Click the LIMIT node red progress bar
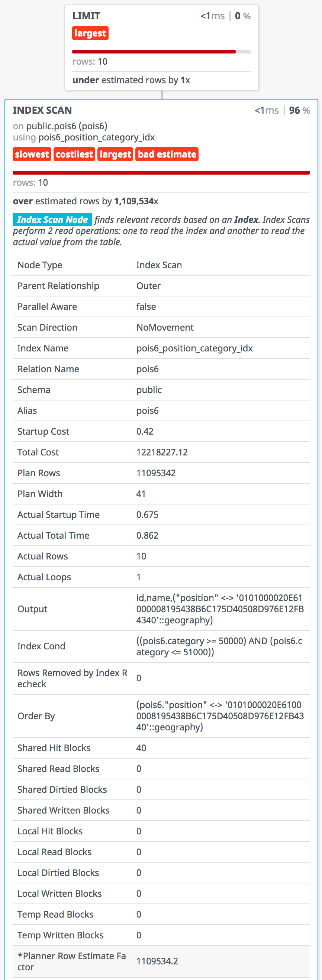 click(154, 52)
